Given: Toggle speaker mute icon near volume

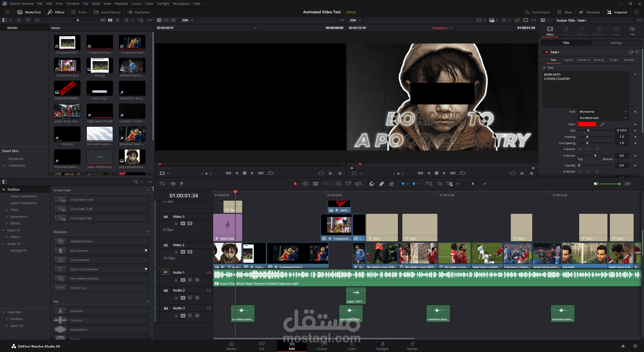Looking at the screenshot, I should click(x=596, y=184).
